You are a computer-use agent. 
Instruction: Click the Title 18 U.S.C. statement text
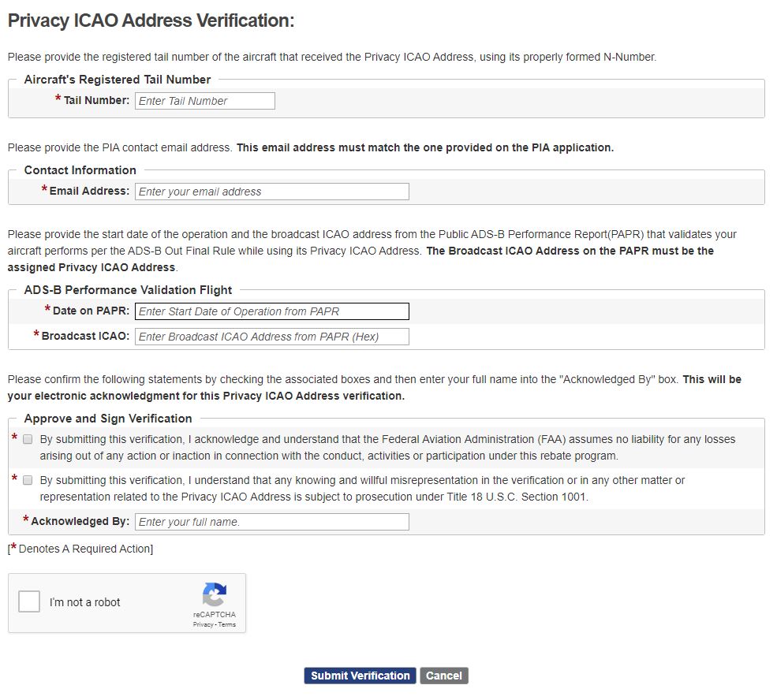point(362,488)
